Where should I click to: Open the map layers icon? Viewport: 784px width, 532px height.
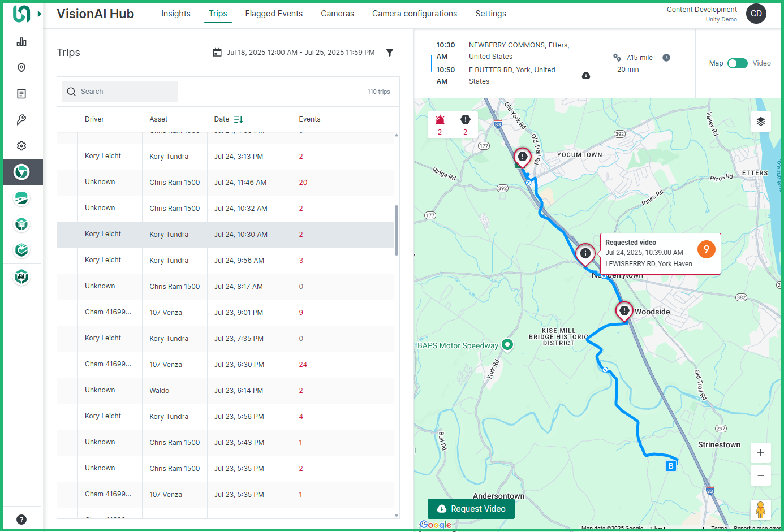pyautogui.click(x=760, y=122)
